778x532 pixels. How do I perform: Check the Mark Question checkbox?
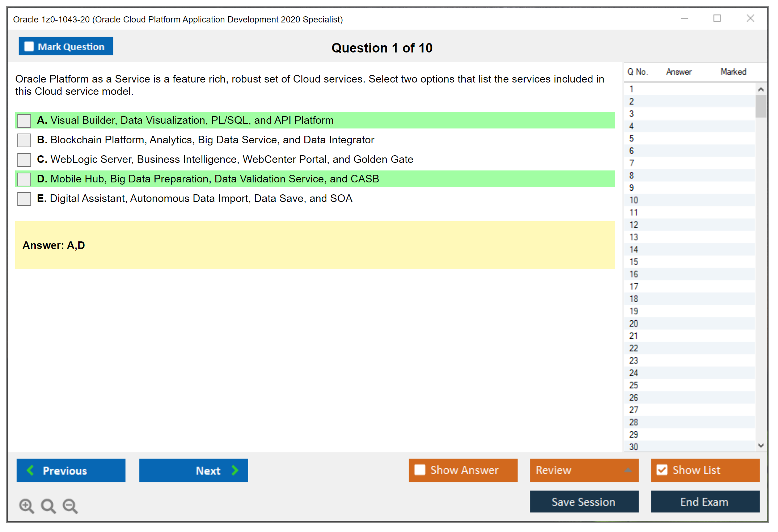29,46
